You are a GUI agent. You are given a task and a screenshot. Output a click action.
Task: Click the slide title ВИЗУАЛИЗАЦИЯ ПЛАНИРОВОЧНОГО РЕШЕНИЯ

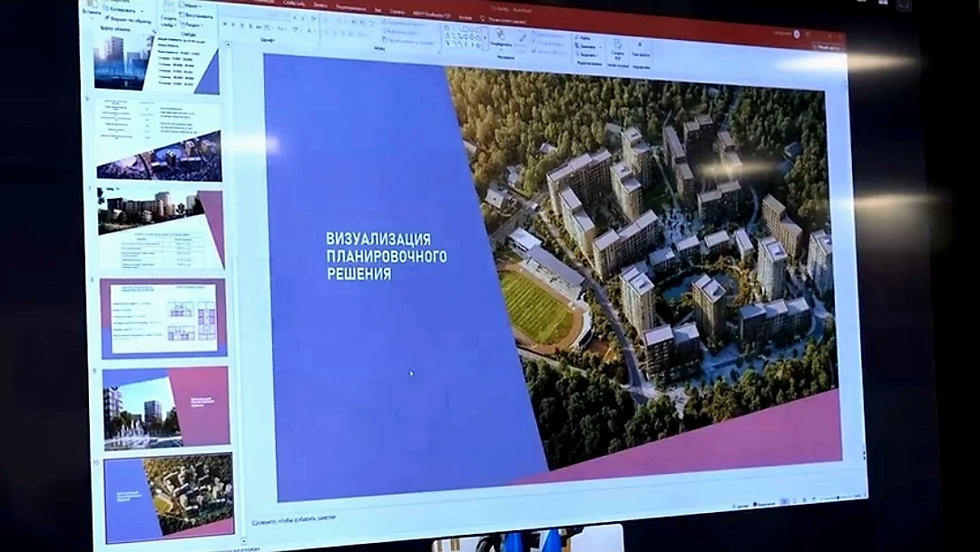pos(387,256)
